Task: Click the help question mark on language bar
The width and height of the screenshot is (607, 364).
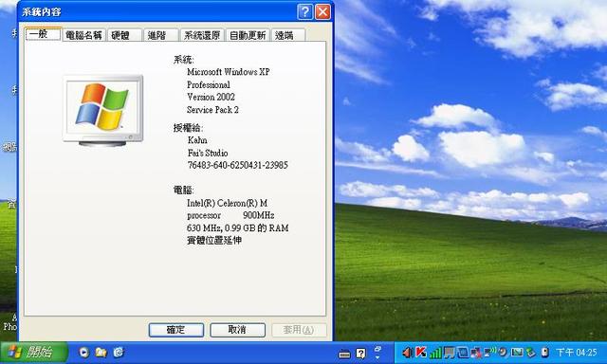Action: pos(360,354)
